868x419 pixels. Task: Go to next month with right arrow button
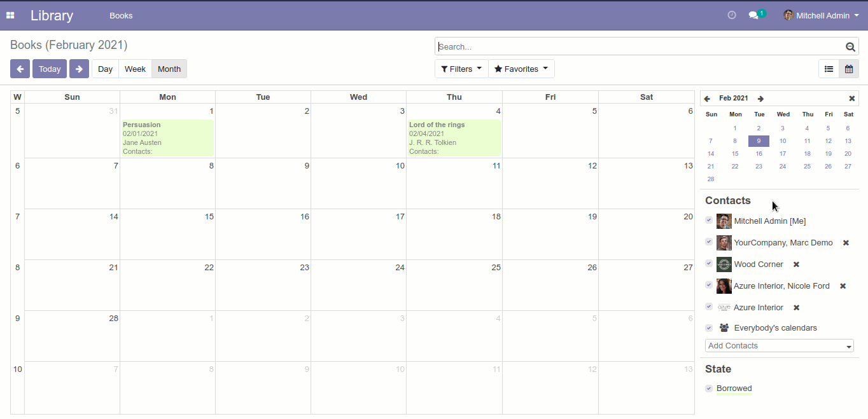coord(79,69)
